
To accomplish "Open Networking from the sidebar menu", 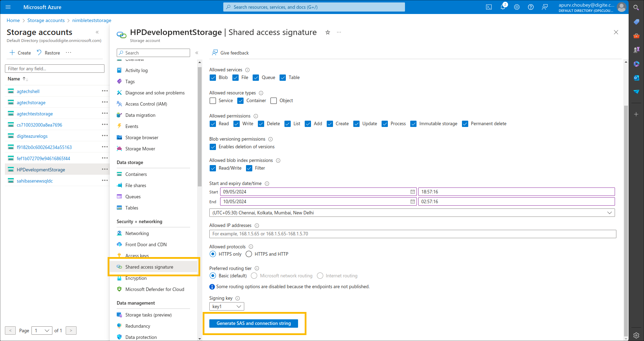I will pos(137,233).
